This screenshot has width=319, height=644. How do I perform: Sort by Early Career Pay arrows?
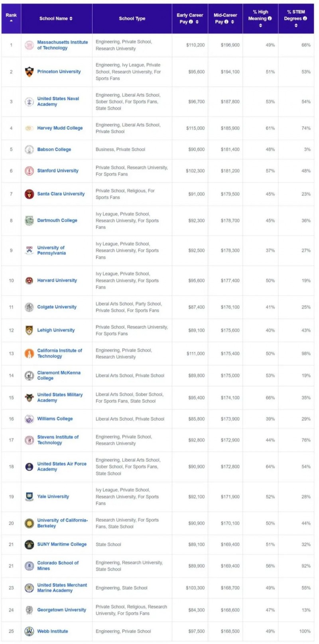coord(197,22)
